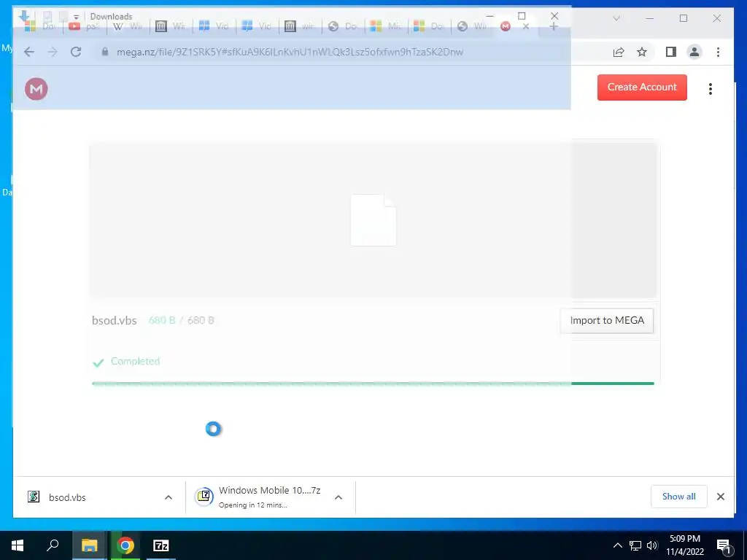
Task: Click the Windows Mobile 7z archive download icon
Action: click(204, 497)
